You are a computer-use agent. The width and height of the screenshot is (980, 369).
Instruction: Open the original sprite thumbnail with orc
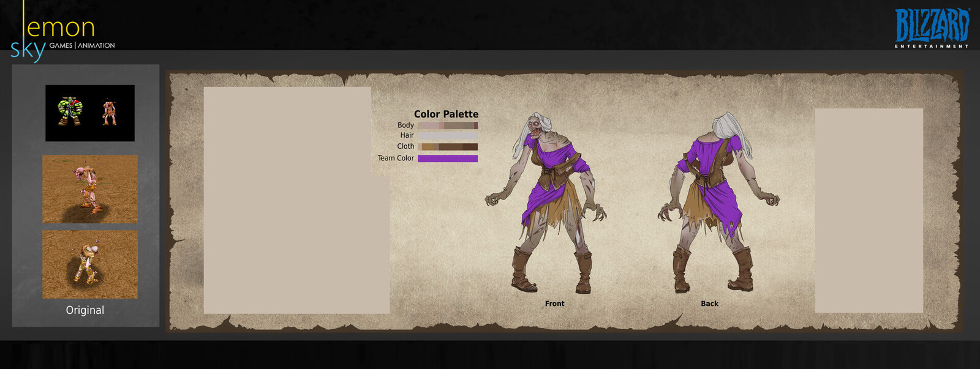[x=90, y=113]
